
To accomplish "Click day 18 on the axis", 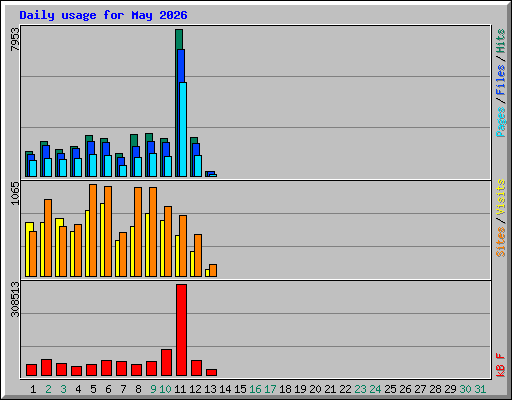I will (x=285, y=389).
